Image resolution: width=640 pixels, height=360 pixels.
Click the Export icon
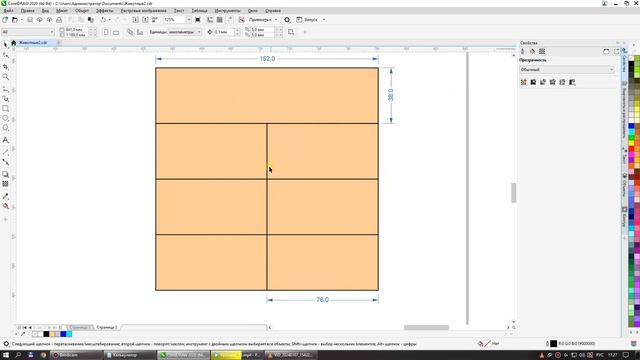pyautogui.click(x=145, y=20)
